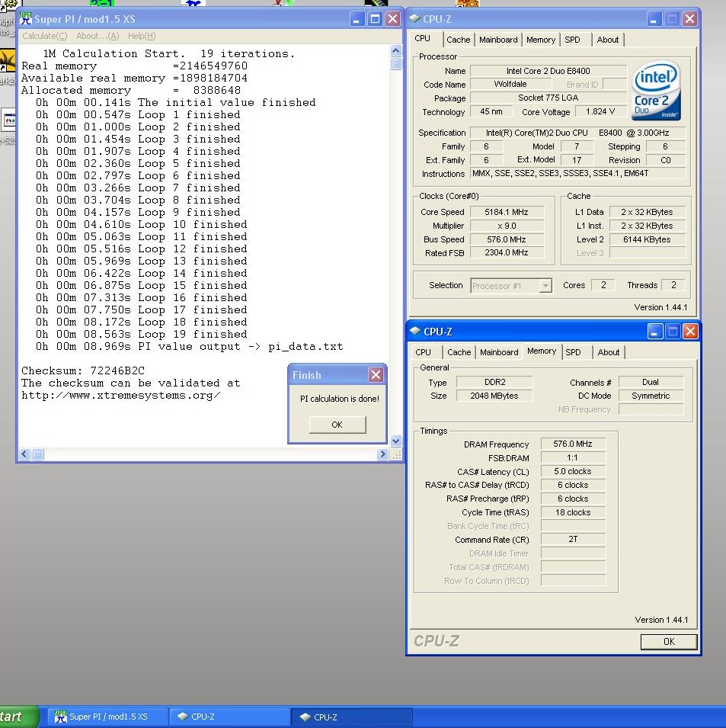Click OK button in lower CPU-Z window
The height and width of the screenshot is (728, 726).
click(668, 642)
